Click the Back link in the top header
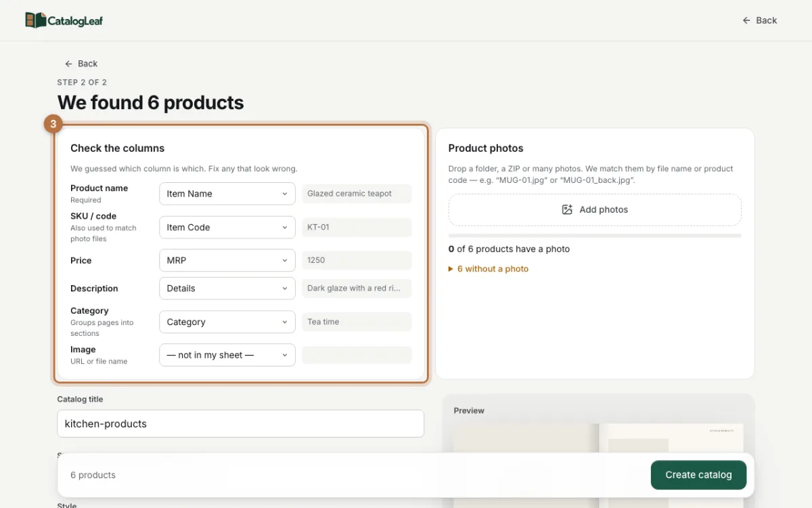The width and height of the screenshot is (812, 508). [759, 20]
